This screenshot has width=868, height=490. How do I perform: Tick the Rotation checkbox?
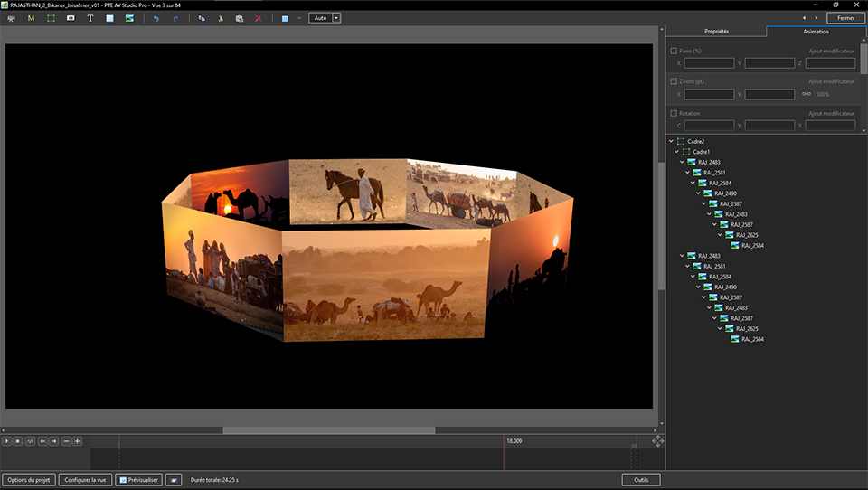(674, 113)
